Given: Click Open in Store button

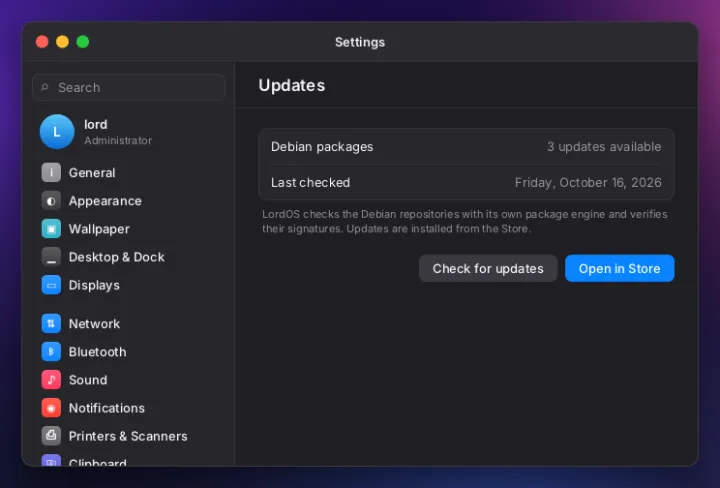Looking at the screenshot, I should pyautogui.click(x=619, y=269).
